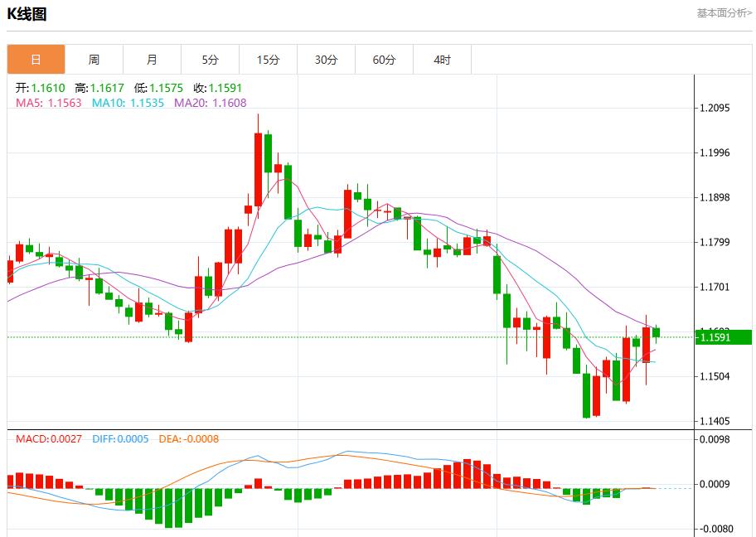Click the low price 1.1575 value
This screenshot has width=756, height=537.
167,88
